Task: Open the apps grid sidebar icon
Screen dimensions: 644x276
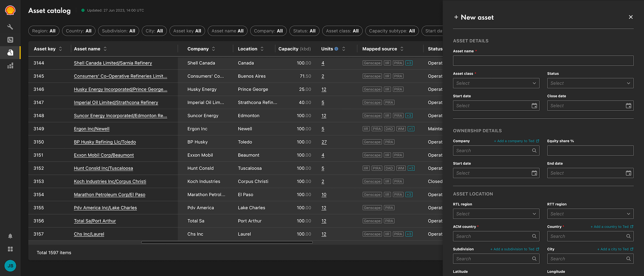Action: coord(10,249)
